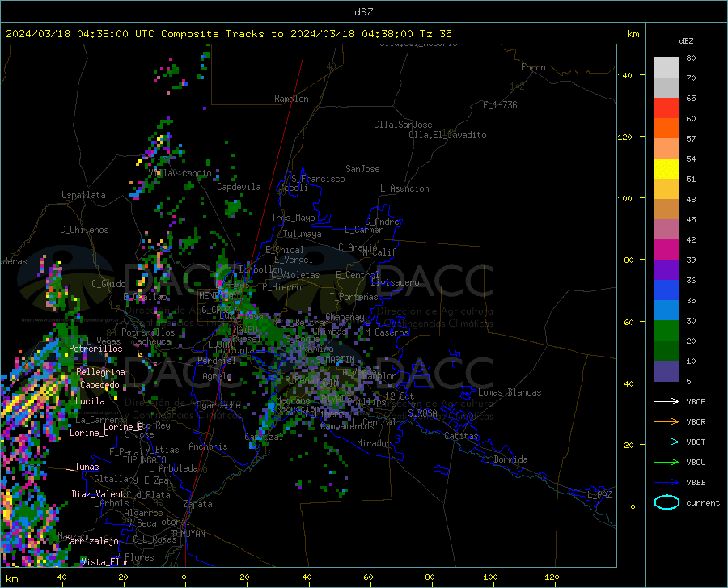
Task: Click the 'dBZ' title at the top
Action: coord(363,12)
